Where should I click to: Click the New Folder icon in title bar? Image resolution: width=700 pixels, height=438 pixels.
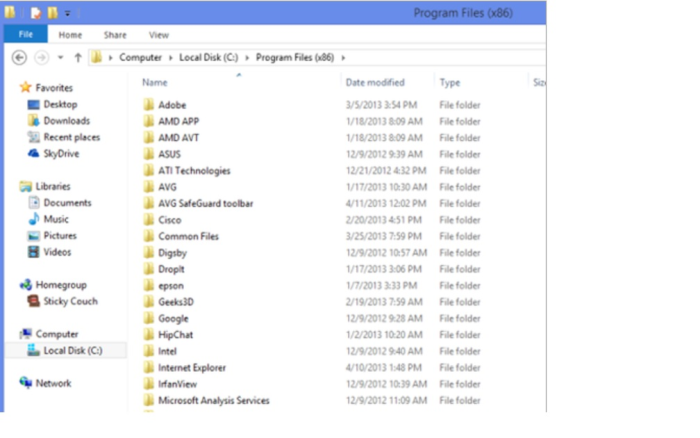tap(53, 13)
